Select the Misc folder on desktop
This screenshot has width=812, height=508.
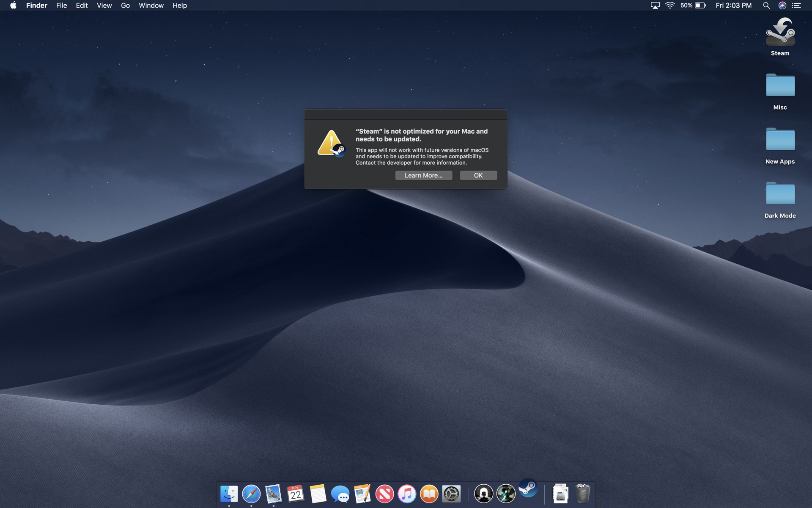[780, 86]
